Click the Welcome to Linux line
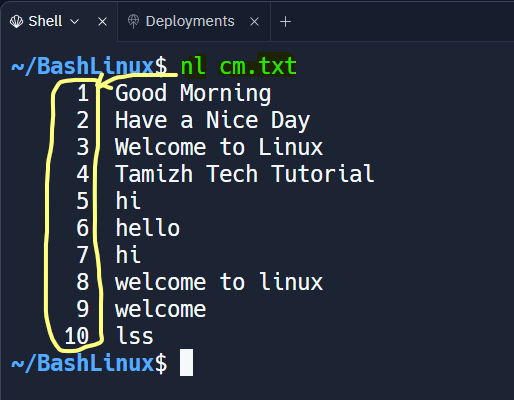Image resolution: width=514 pixels, height=400 pixels. [219, 147]
